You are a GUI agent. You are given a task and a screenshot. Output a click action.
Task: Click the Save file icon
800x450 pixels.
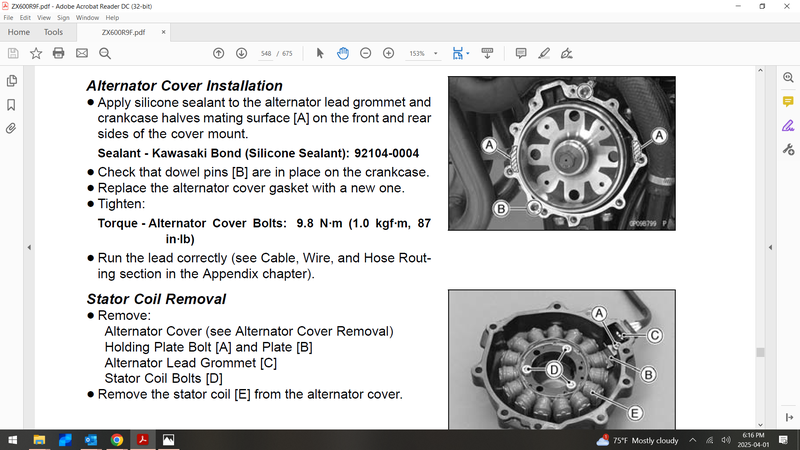pyautogui.click(x=13, y=53)
